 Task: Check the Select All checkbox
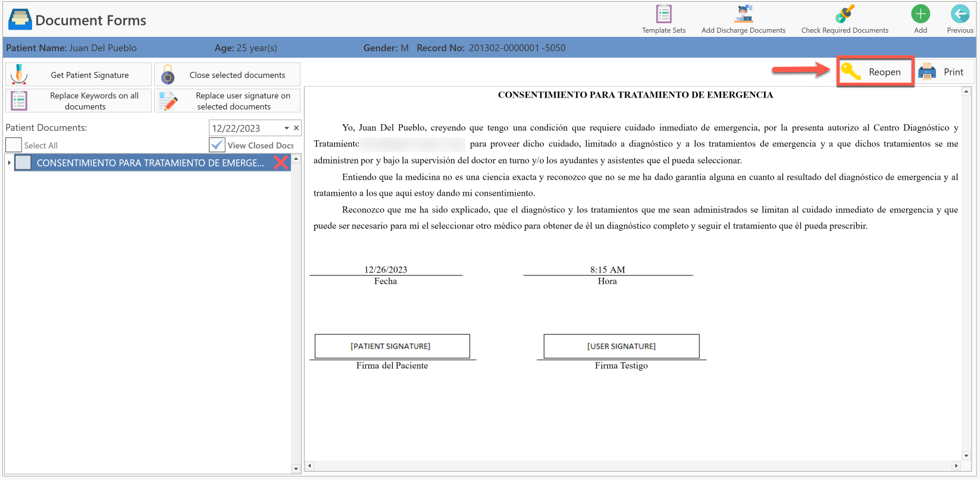pyautogui.click(x=14, y=145)
